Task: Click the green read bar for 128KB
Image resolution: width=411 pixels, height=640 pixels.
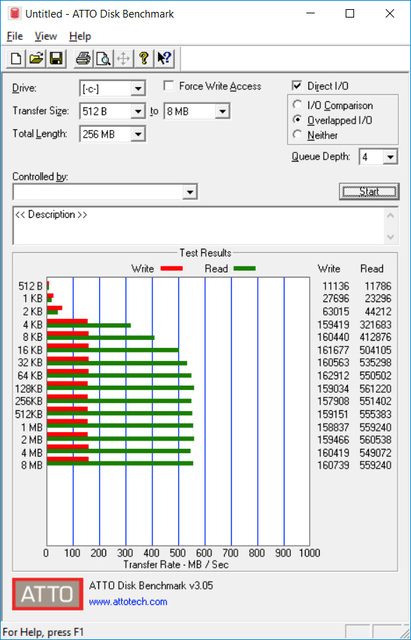Action: pyautogui.click(x=120, y=388)
